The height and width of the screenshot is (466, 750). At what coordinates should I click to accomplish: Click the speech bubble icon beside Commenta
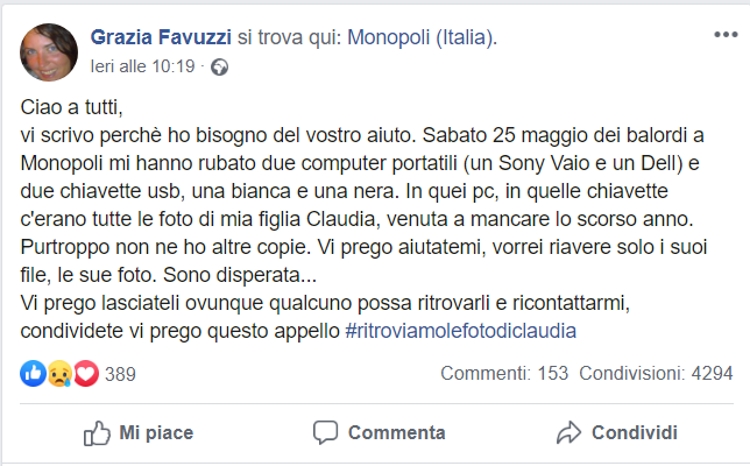pos(325,433)
